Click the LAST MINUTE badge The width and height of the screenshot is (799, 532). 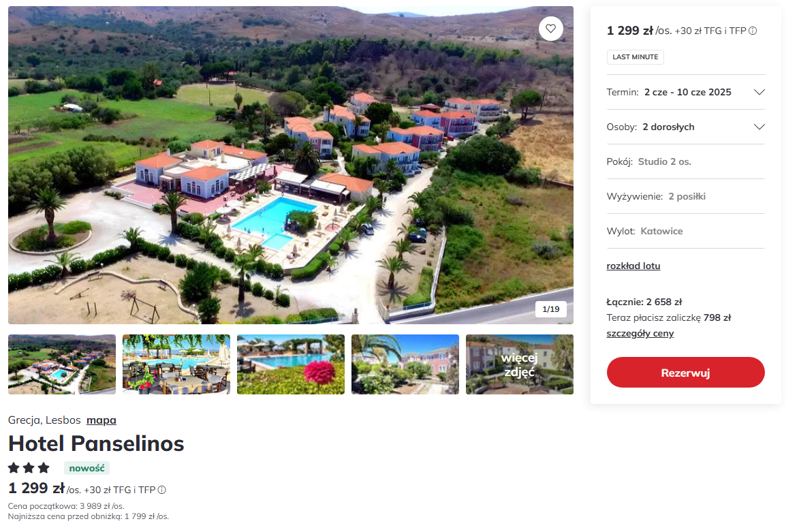click(x=635, y=57)
